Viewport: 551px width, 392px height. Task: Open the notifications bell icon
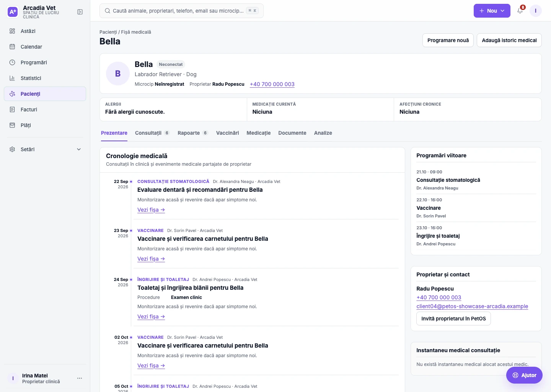tap(520, 11)
